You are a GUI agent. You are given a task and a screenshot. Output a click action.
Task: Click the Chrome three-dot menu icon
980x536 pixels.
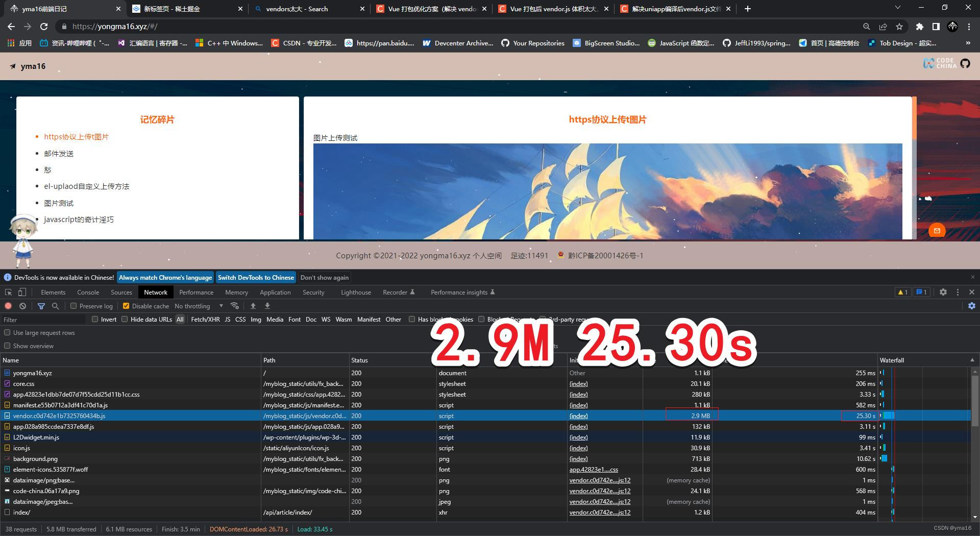[969, 27]
